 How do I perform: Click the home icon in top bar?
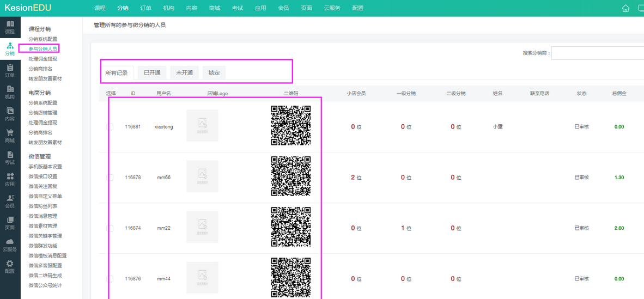coord(625,8)
